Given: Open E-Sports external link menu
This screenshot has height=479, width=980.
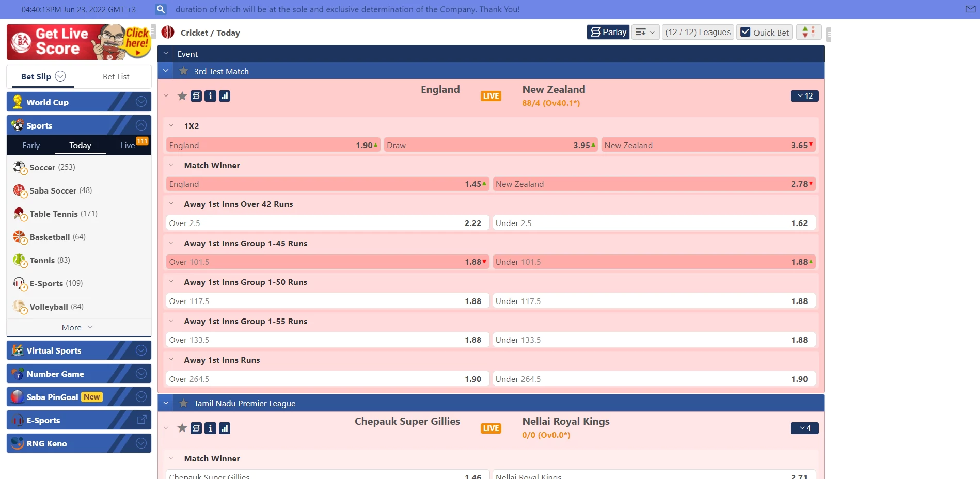Looking at the screenshot, I should 79,420.
